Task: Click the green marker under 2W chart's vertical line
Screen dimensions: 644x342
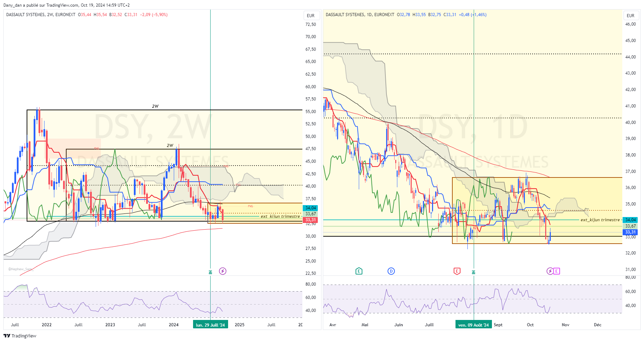Action: (x=210, y=272)
